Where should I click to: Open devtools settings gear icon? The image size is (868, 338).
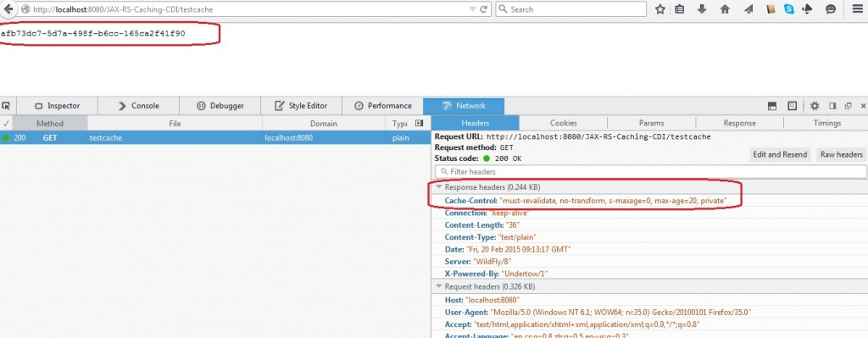click(x=815, y=106)
